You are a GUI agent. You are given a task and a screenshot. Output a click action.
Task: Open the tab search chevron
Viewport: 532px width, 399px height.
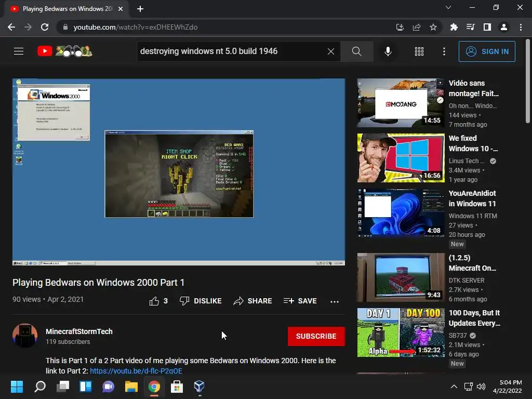click(448, 7)
